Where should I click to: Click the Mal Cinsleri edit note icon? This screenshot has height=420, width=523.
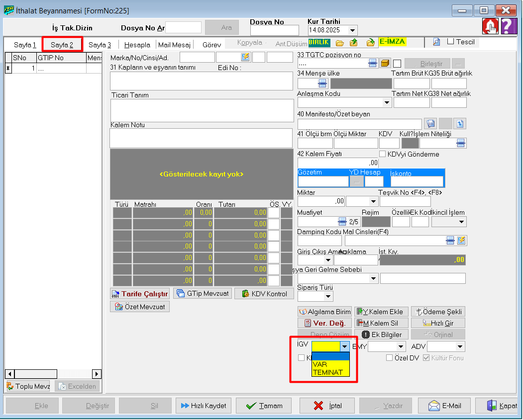click(x=461, y=241)
